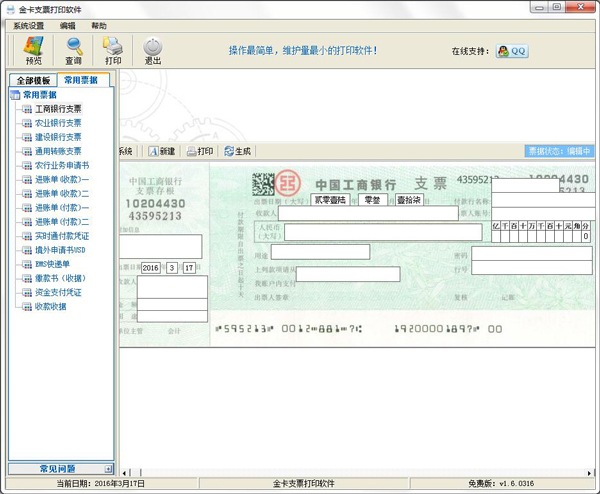Click icon beside 进账单(收款)二
The image size is (600, 494).
pyautogui.click(x=27, y=194)
